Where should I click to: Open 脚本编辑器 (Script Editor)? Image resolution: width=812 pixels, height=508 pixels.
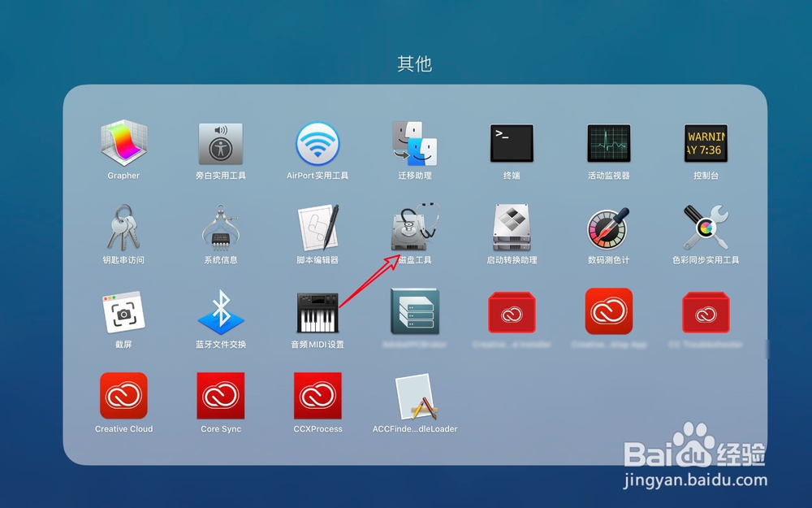coord(317,228)
